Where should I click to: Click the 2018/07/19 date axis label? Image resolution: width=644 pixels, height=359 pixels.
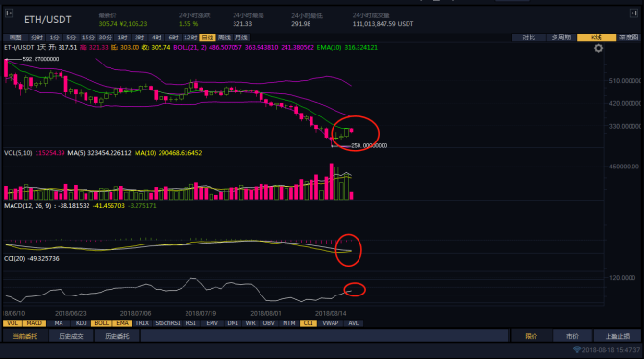pos(201,314)
